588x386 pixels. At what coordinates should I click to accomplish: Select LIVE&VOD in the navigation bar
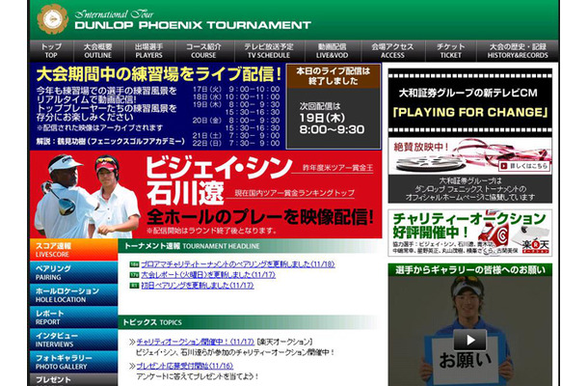332,51
